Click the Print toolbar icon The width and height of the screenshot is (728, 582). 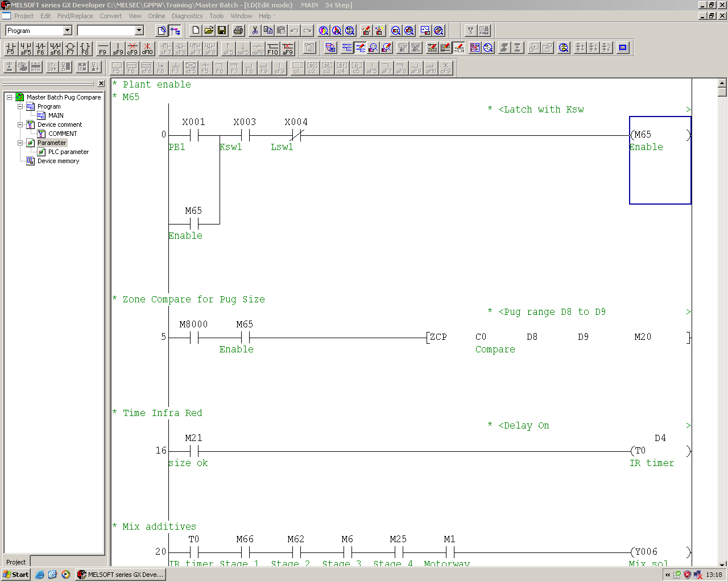coord(239,31)
